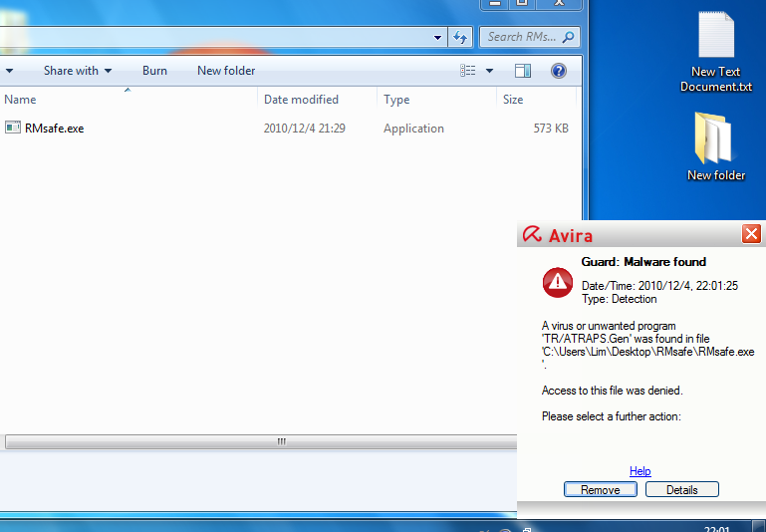Expand the view options dropdown arrow
766x532 pixels.
tap(489, 71)
